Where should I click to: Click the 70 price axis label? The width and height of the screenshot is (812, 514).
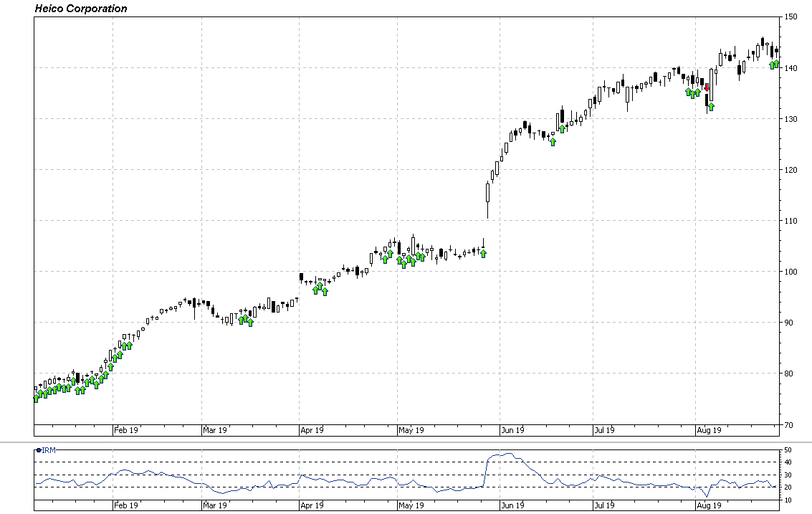pyautogui.click(x=788, y=425)
